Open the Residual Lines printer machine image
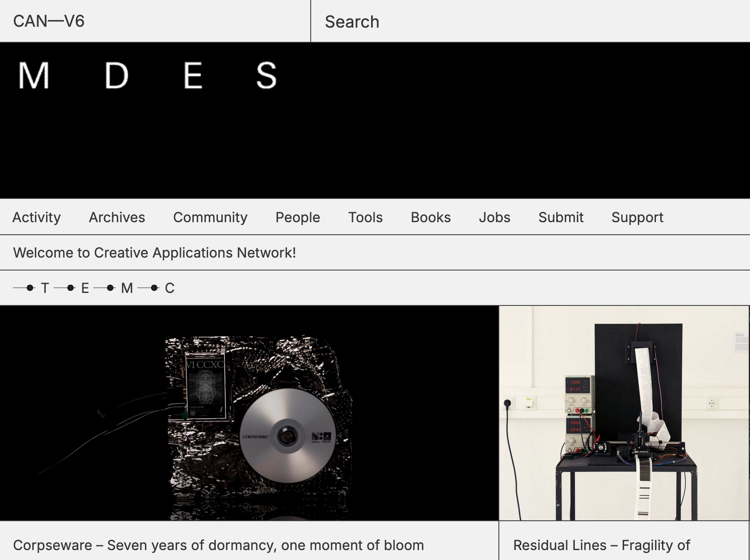 click(624, 413)
